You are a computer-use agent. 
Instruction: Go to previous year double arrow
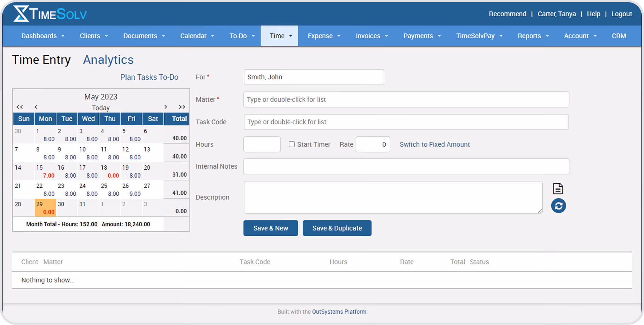pyautogui.click(x=20, y=107)
